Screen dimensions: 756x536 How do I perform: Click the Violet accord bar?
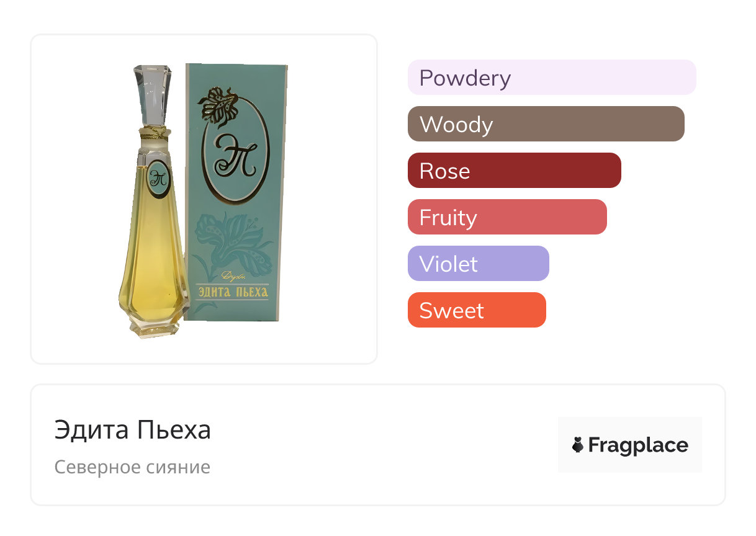(x=478, y=264)
